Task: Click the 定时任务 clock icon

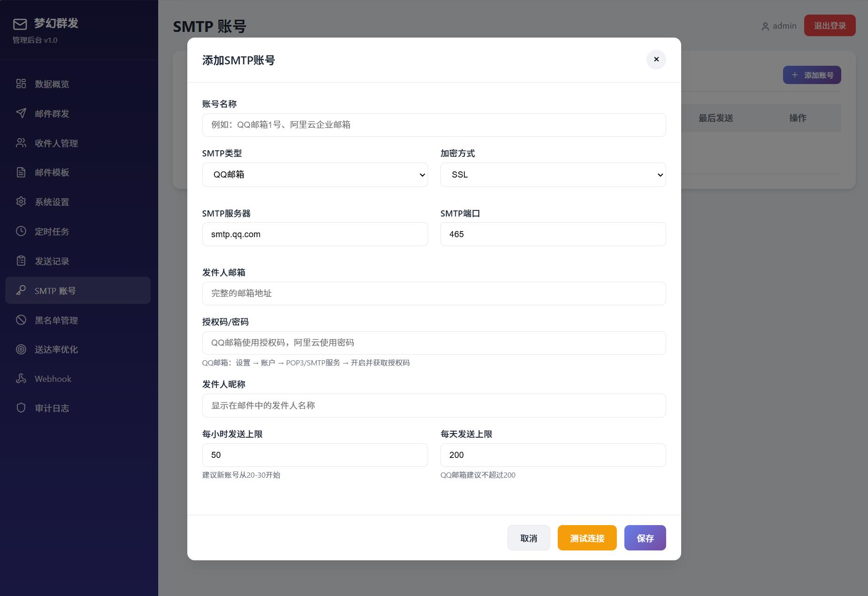Action: 21,231
